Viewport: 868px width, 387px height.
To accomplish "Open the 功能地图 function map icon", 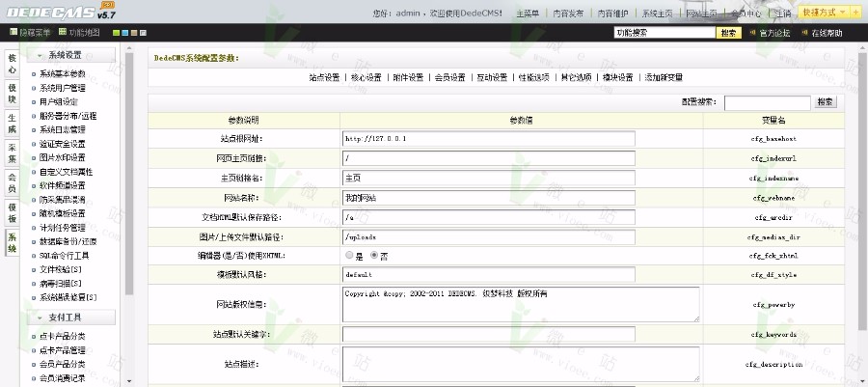I will pyautogui.click(x=63, y=32).
